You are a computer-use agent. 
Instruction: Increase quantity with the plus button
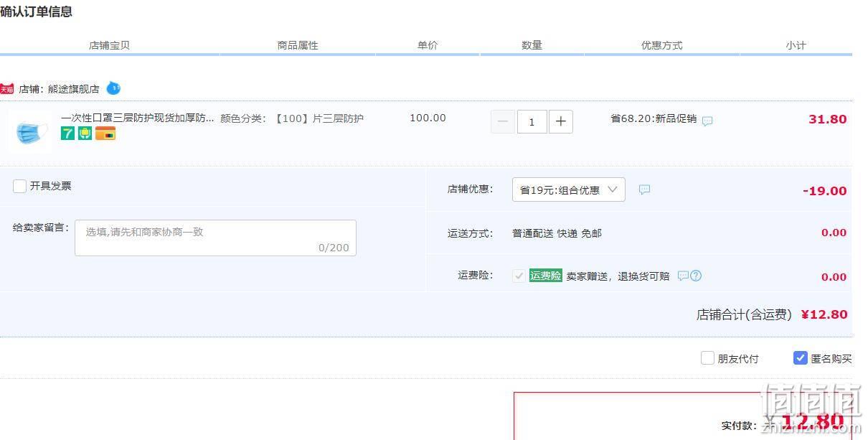coord(560,121)
